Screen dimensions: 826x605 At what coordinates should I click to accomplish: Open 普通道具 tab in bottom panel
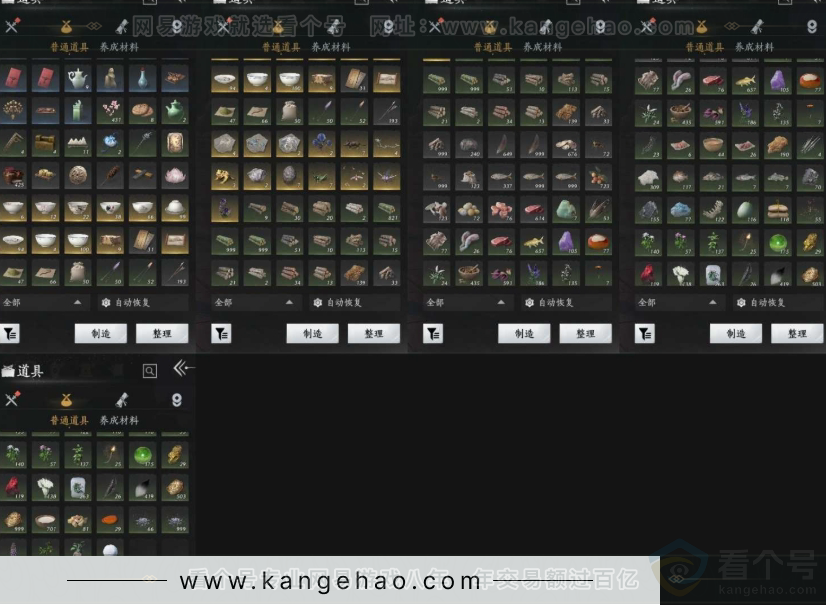[70, 420]
